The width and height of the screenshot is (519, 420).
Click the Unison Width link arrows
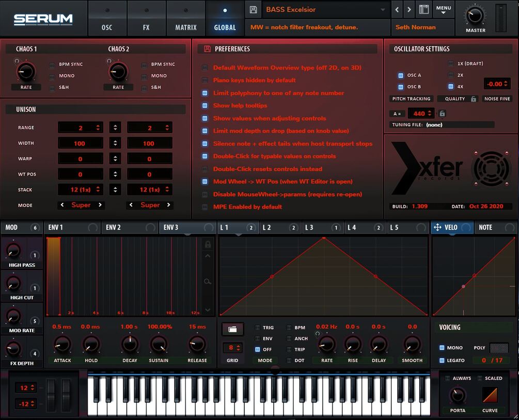(115, 143)
